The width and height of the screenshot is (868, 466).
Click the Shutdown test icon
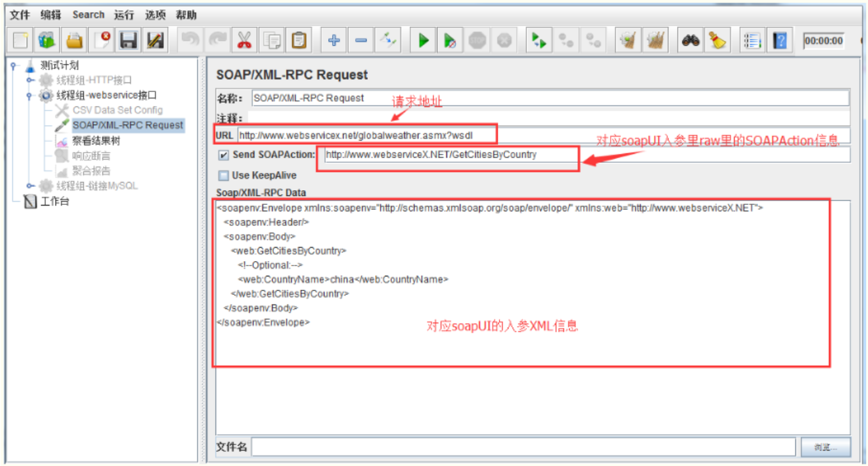pyautogui.click(x=504, y=41)
